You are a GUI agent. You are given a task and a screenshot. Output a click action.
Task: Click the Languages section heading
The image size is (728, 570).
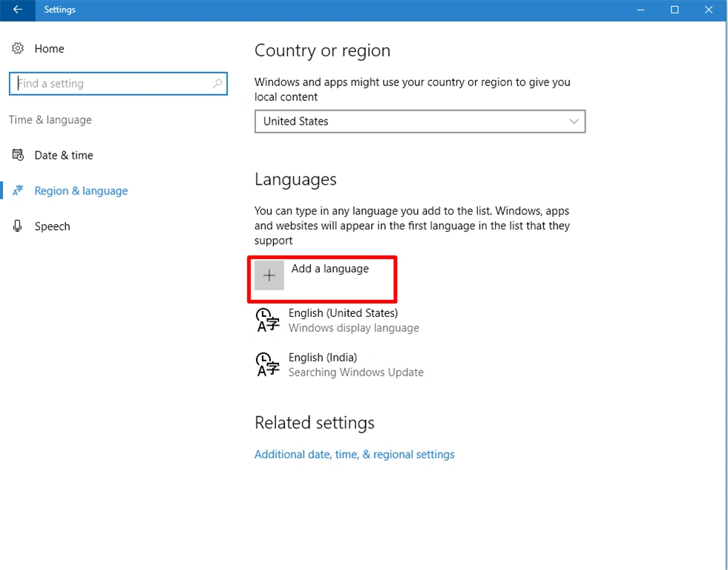pos(295,180)
